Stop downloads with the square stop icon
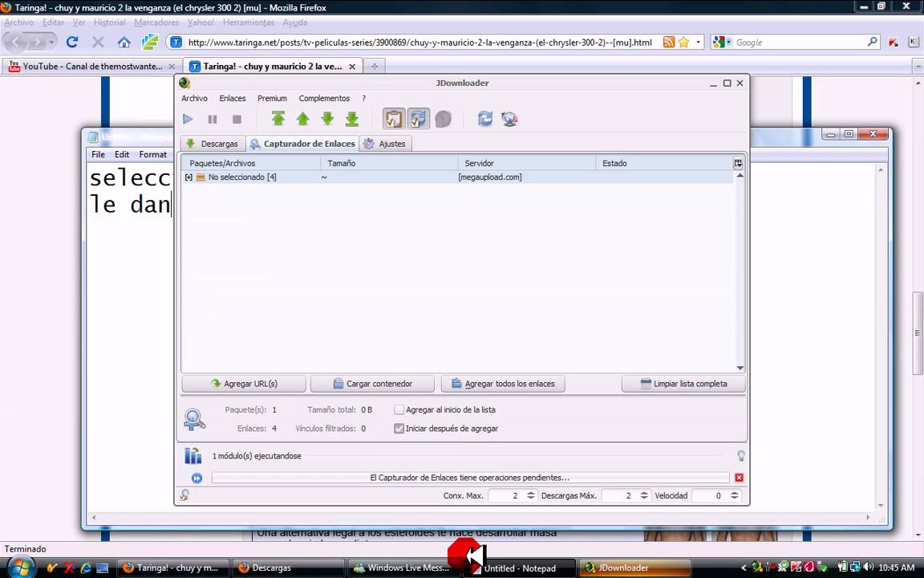The height and width of the screenshot is (578, 924). [237, 119]
